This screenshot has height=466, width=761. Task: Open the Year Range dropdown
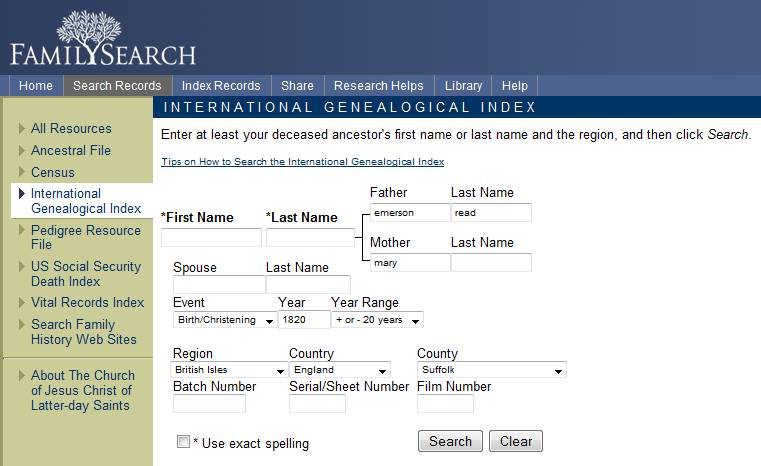(x=377, y=320)
